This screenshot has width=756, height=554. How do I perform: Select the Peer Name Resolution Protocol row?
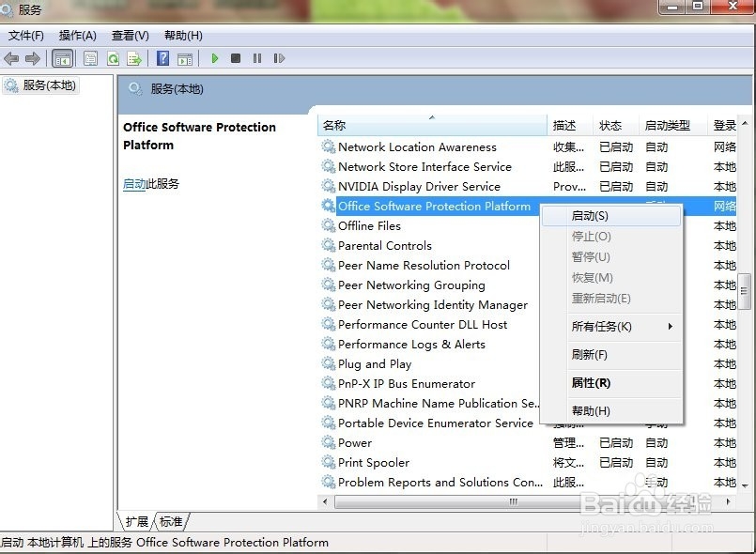click(424, 265)
